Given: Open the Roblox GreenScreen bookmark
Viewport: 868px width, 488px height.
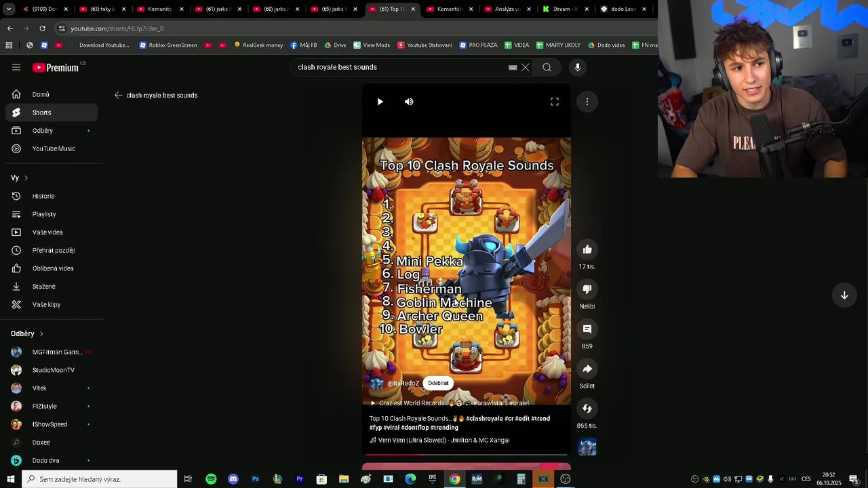Looking at the screenshot, I should point(168,45).
